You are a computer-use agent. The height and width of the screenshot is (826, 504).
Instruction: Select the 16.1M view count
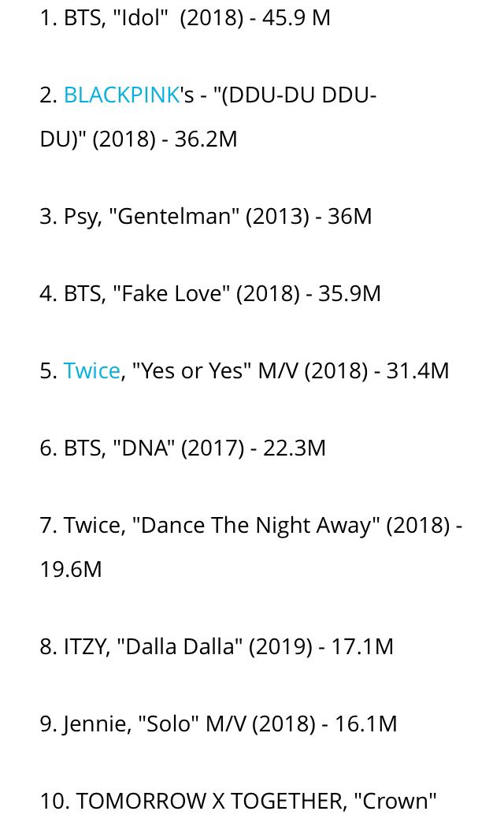point(365,724)
